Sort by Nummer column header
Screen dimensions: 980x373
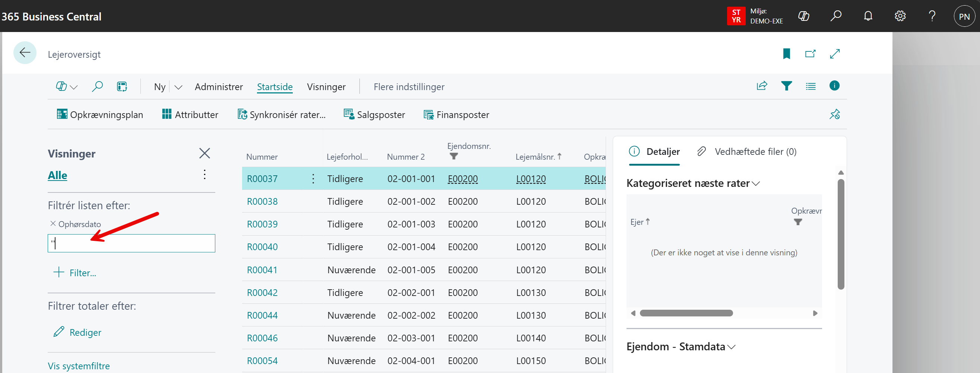pos(262,157)
